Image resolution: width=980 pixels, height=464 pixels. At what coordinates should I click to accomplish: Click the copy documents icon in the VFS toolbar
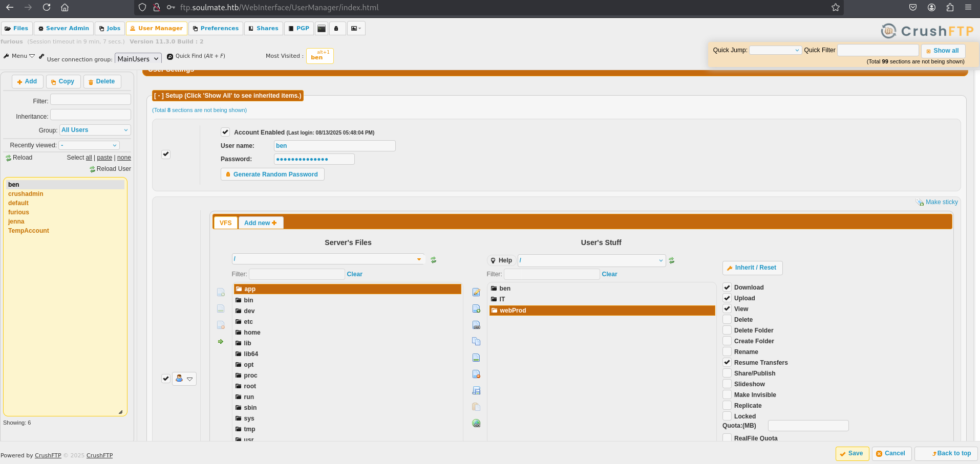(x=476, y=341)
